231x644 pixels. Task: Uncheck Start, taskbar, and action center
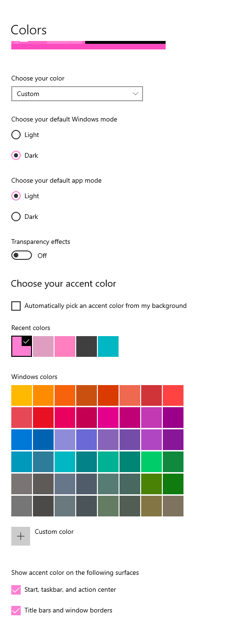[16, 589]
